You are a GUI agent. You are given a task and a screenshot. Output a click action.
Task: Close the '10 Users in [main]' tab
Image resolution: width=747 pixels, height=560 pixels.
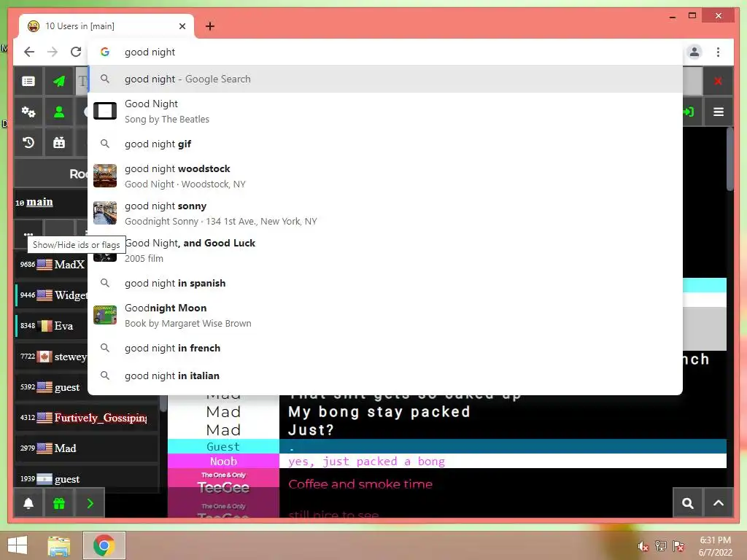click(x=182, y=26)
